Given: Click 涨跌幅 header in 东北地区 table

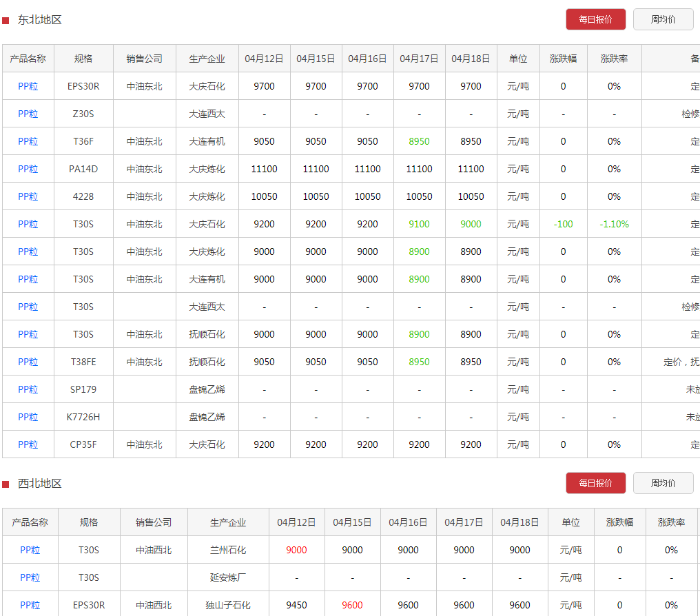Looking at the screenshot, I should click(x=564, y=59).
